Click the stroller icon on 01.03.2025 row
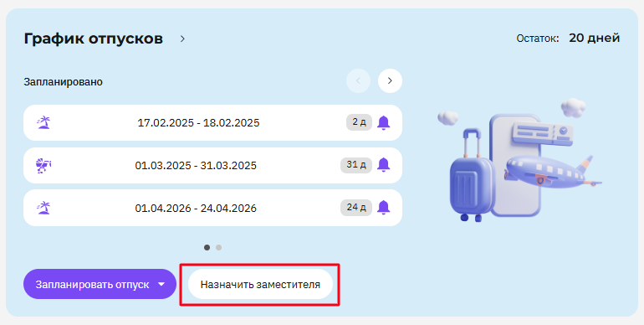The image size is (644, 325). click(43, 165)
